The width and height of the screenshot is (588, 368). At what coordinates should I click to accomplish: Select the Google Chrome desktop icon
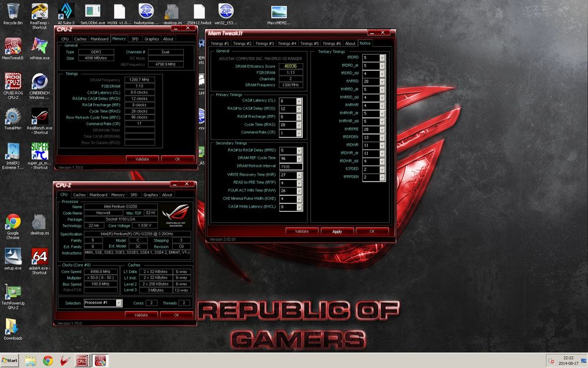pyautogui.click(x=13, y=227)
